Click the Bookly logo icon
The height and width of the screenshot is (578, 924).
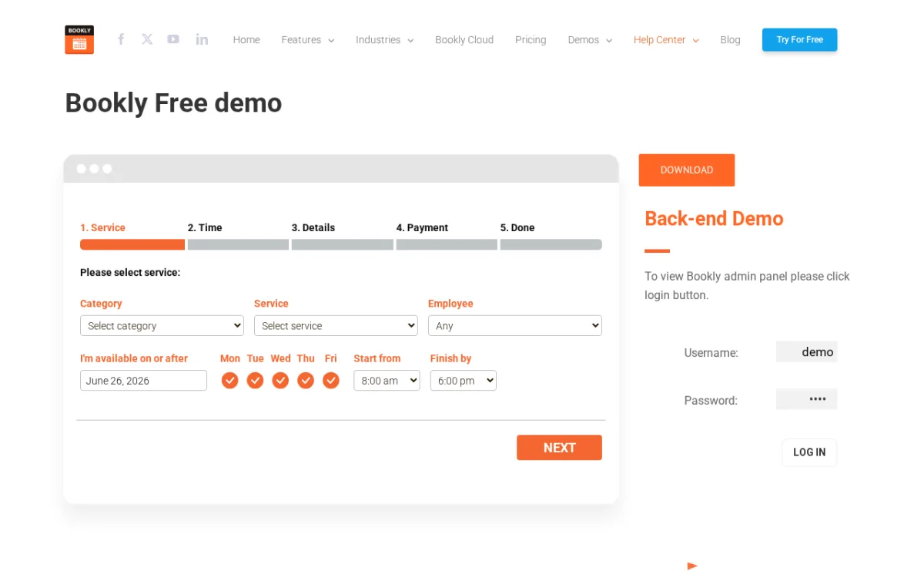[x=79, y=40]
